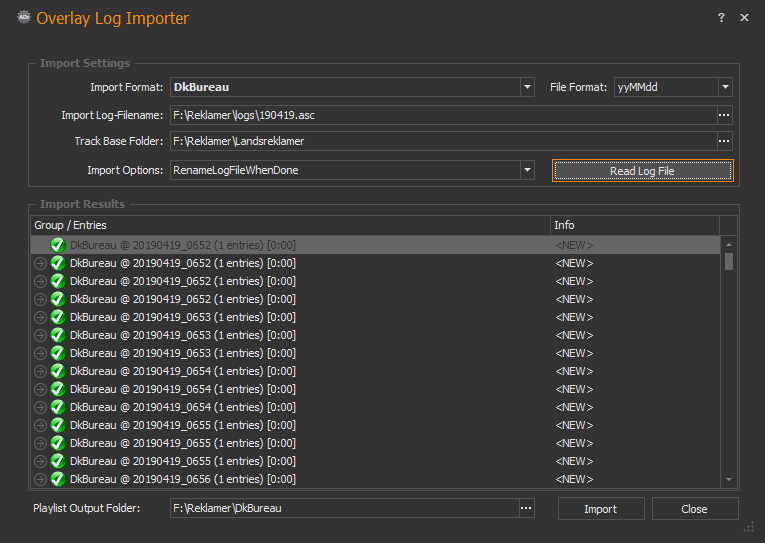Click the green check icon on the highlighted row
The width and height of the screenshot is (765, 543).
coord(58,245)
